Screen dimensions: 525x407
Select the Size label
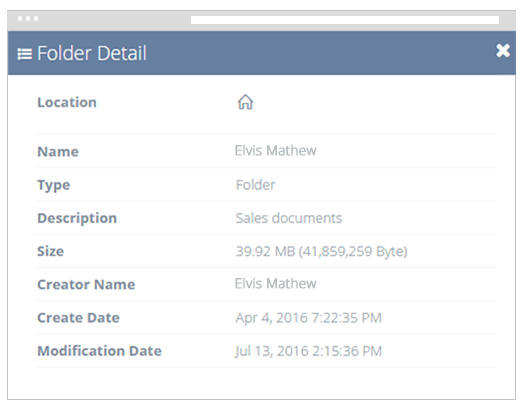click(x=51, y=251)
